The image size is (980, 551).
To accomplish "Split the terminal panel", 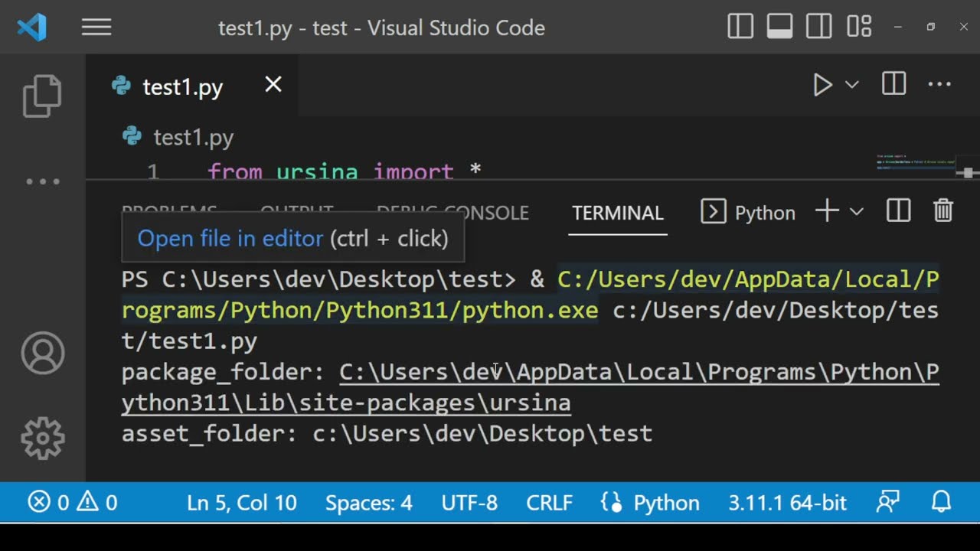I will [898, 211].
